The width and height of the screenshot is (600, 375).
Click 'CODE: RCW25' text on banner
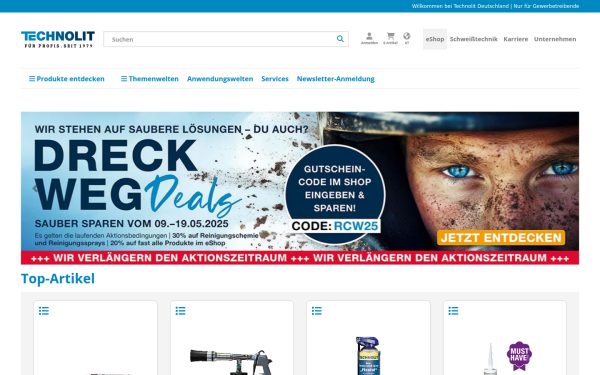[334, 226]
